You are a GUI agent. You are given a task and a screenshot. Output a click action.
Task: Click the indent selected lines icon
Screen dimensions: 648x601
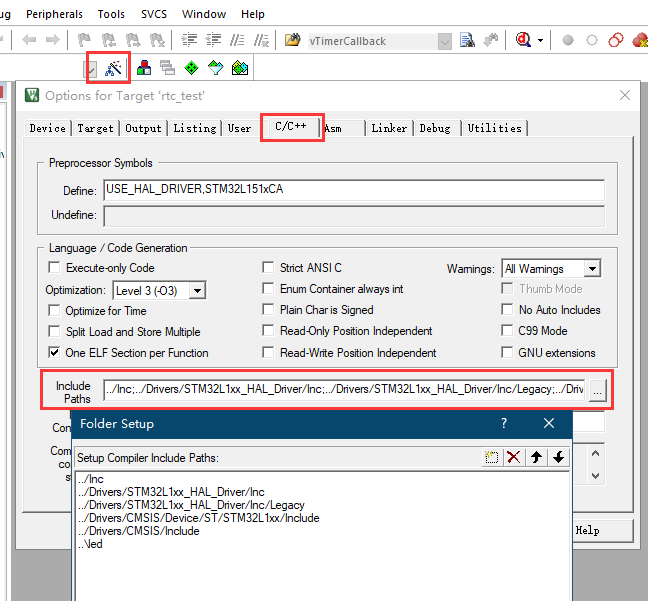[190, 40]
